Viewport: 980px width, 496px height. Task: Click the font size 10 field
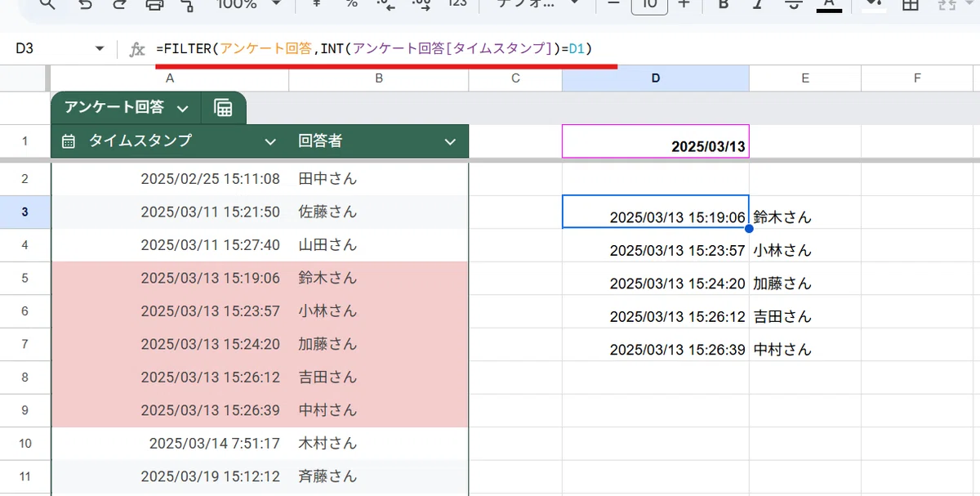[x=649, y=4]
